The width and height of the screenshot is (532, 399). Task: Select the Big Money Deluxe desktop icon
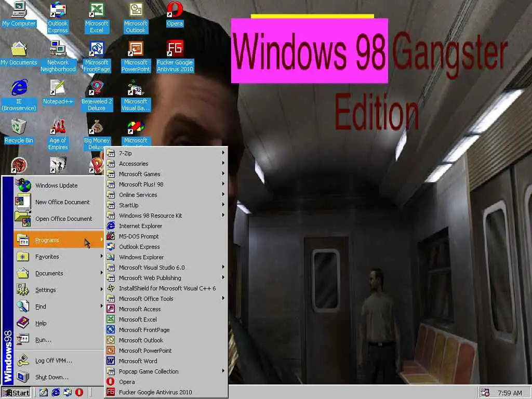click(97, 135)
